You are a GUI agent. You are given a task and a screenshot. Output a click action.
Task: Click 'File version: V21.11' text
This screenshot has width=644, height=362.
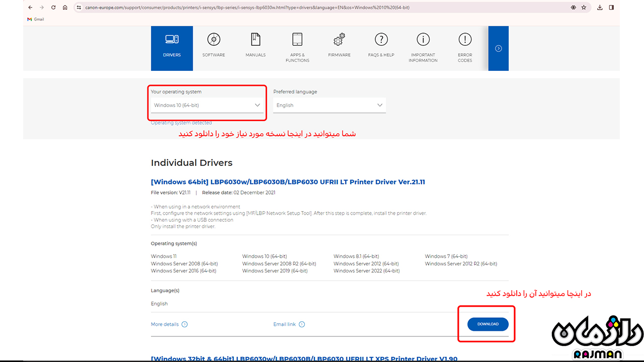[x=172, y=193]
